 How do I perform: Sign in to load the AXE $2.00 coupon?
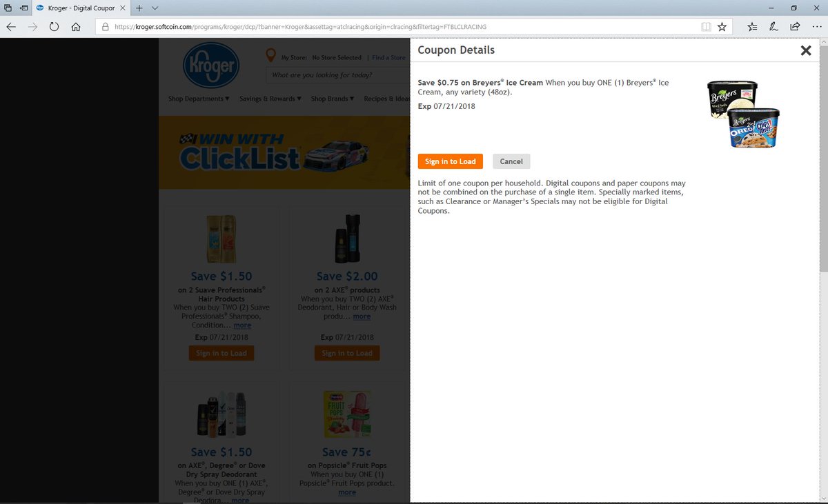pyautogui.click(x=347, y=353)
